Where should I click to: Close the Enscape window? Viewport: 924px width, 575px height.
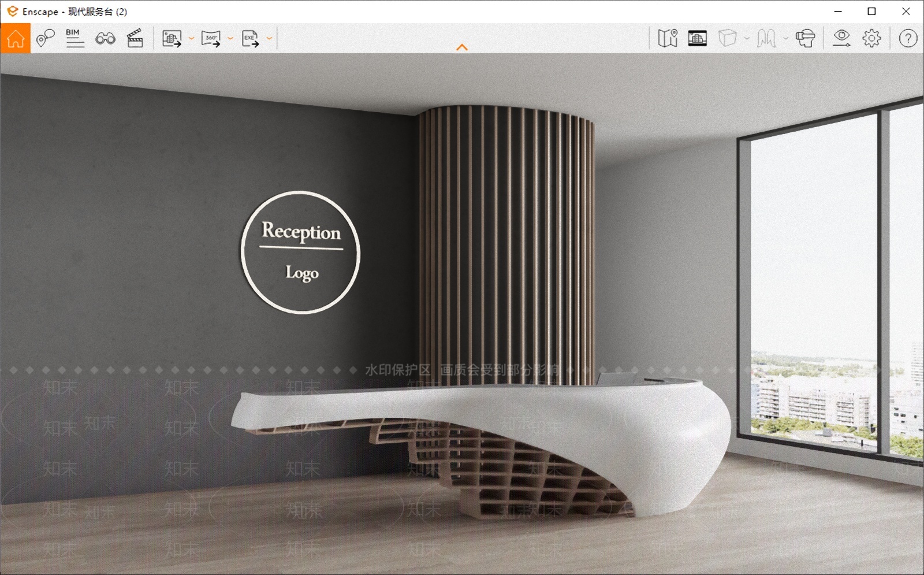(x=906, y=11)
